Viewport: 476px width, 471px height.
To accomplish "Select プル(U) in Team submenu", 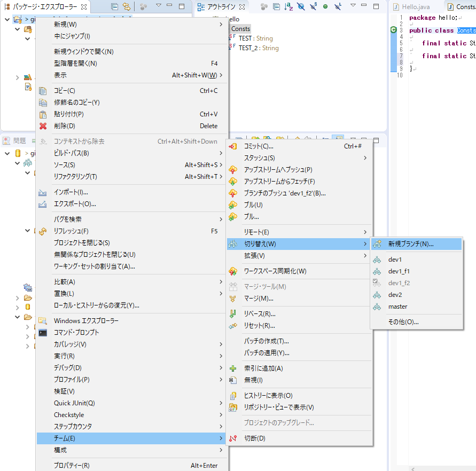I will pyautogui.click(x=299, y=205).
